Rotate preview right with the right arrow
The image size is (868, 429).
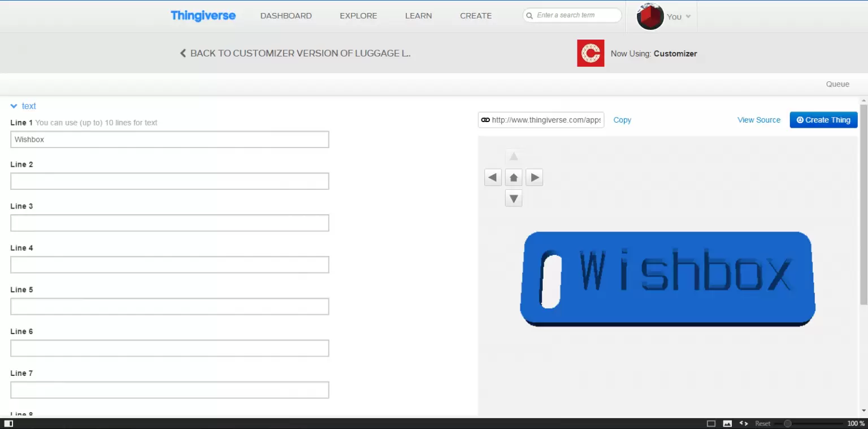535,177
